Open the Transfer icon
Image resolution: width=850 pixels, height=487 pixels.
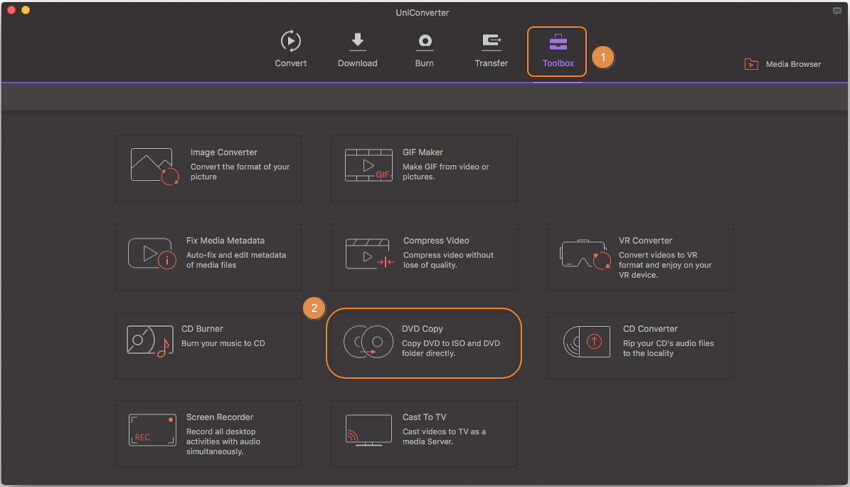491,41
